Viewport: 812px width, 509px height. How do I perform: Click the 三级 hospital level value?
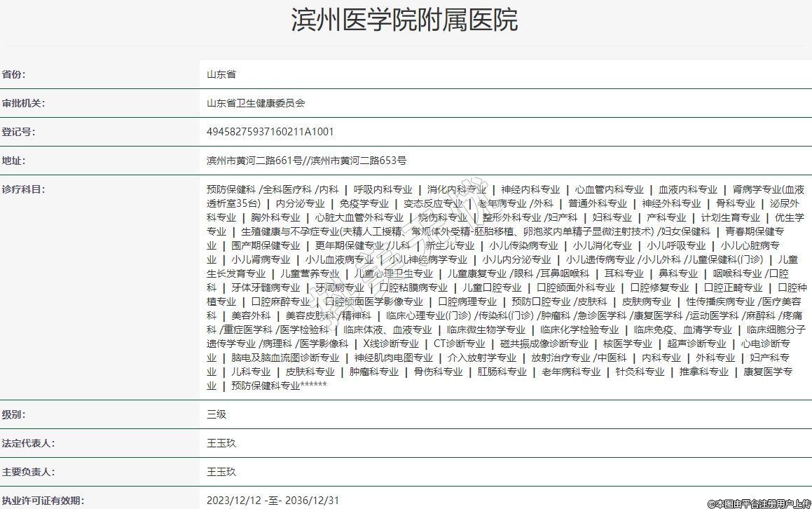216,414
